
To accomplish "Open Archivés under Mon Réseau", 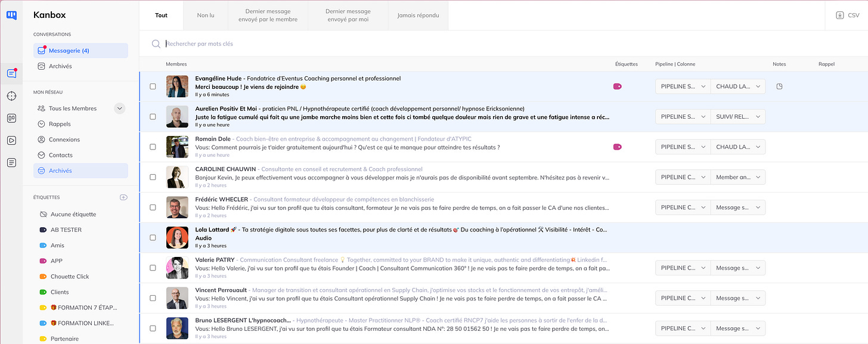I will click(x=80, y=171).
